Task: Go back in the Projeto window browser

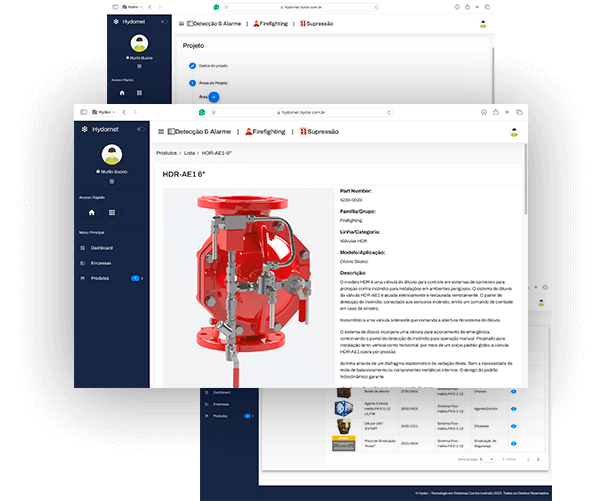Action: pos(150,7)
